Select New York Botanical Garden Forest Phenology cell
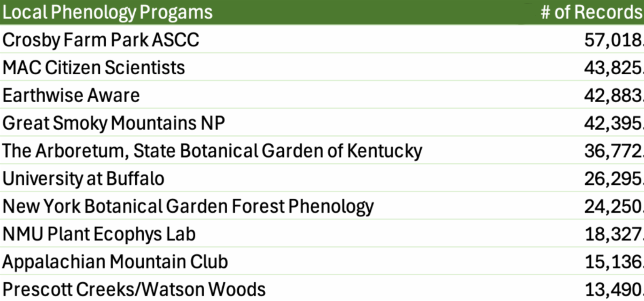 [x=188, y=206]
